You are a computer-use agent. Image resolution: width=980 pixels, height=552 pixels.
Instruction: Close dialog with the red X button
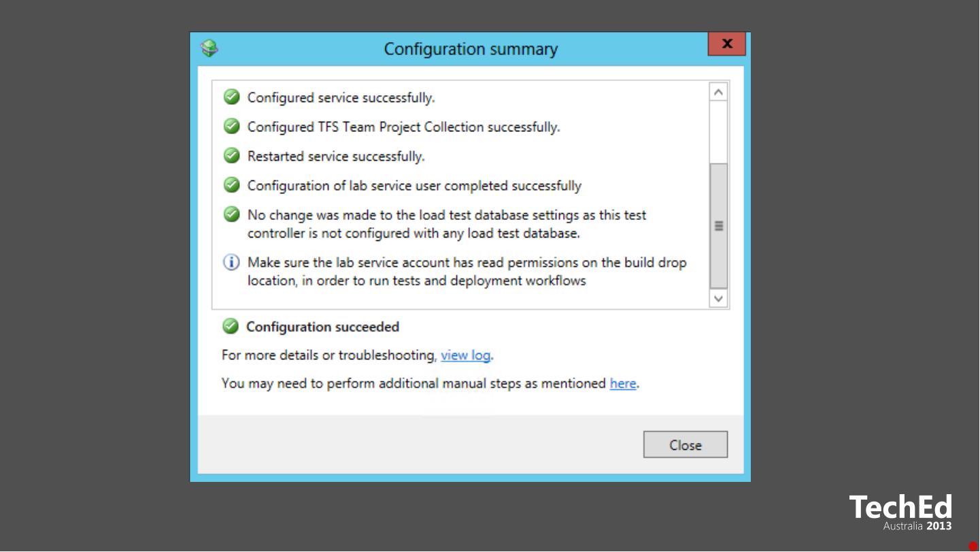point(726,44)
